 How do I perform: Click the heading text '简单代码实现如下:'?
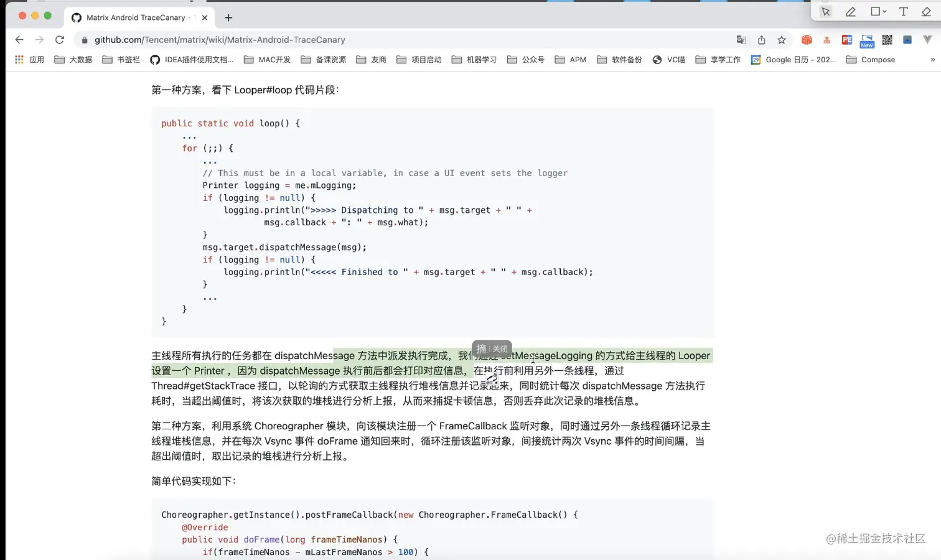(194, 481)
